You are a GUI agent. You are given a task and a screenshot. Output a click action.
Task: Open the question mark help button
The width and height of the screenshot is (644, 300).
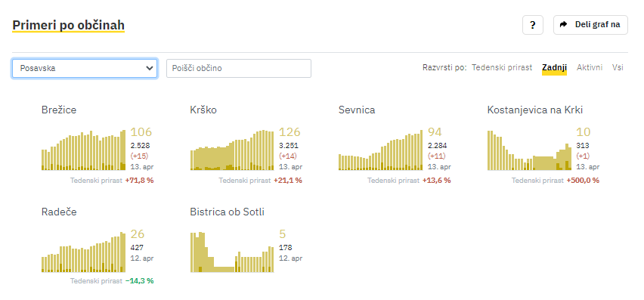[533, 25]
